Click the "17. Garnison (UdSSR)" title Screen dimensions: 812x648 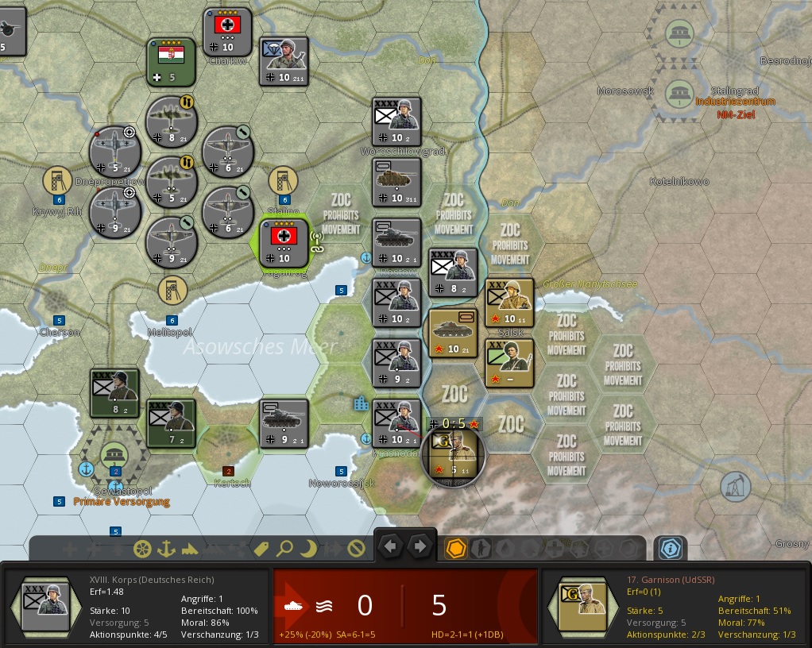(671, 580)
